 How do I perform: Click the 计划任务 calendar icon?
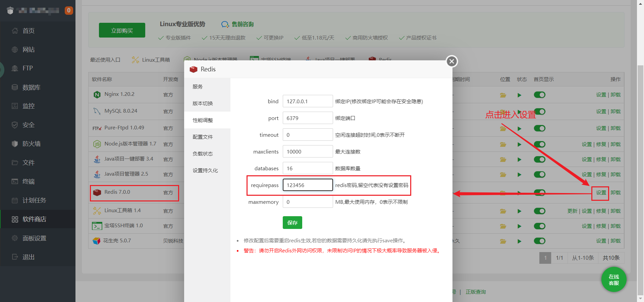tap(15, 200)
